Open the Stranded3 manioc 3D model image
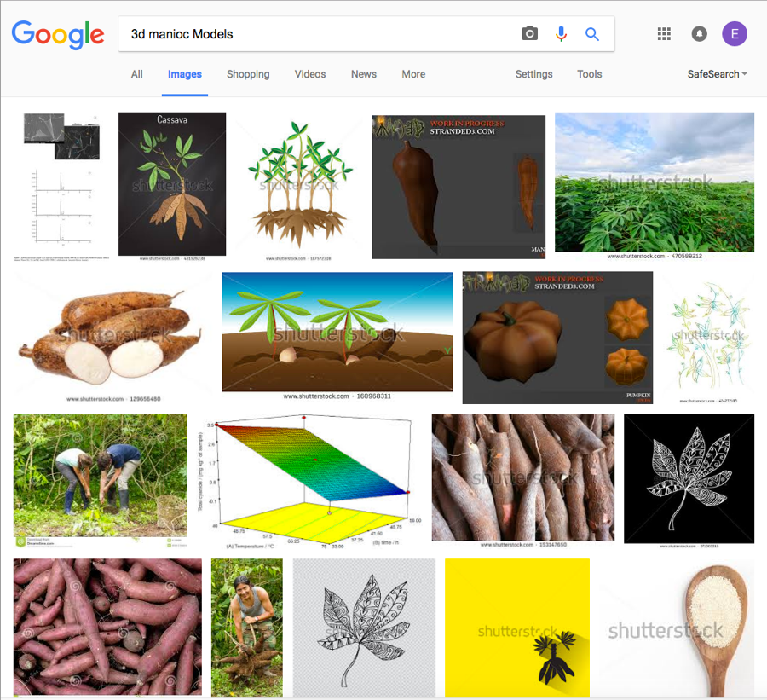Image resolution: width=767 pixels, height=700 pixels. pos(458,187)
